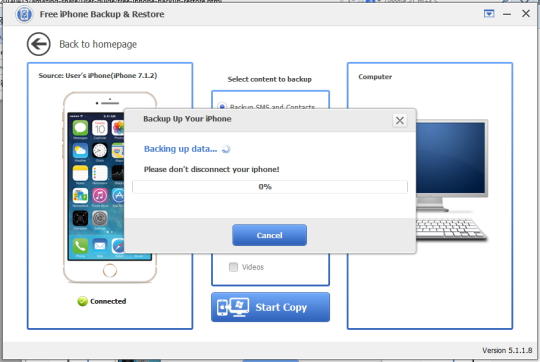The width and height of the screenshot is (540, 362).
Task: Close the Backup Up Your iPhone dialog
Action: 399,121
